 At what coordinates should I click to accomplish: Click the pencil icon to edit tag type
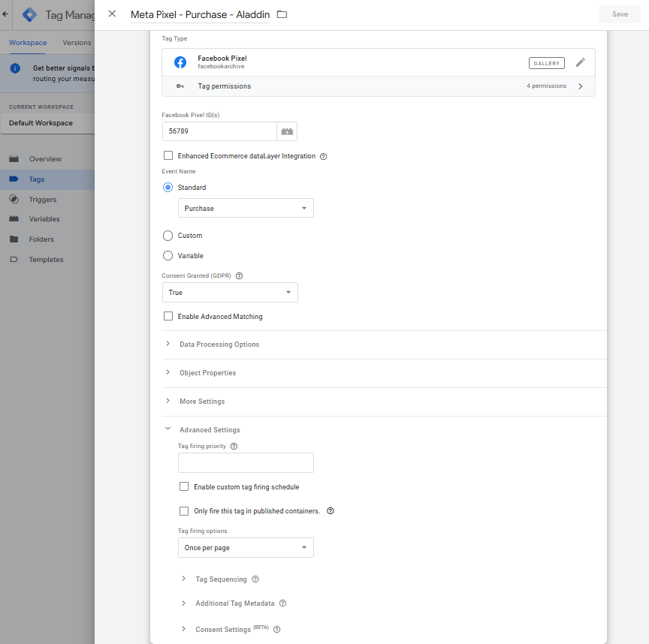pyautogui.click(x=580, y=63)
